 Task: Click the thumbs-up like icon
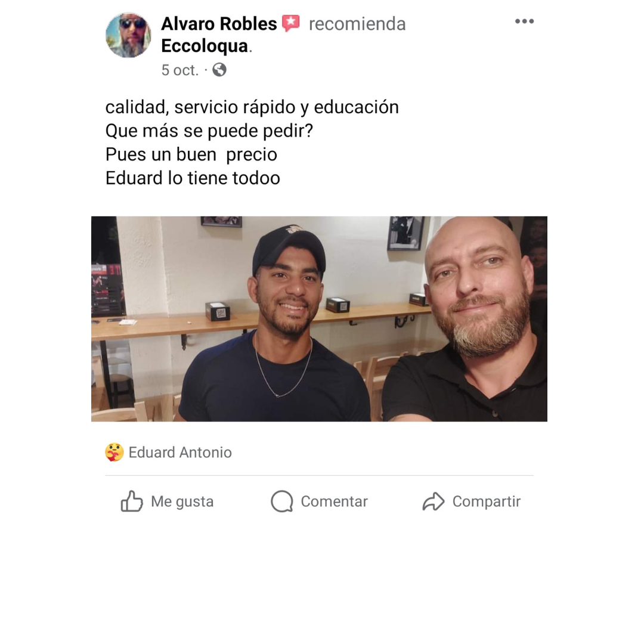coord(132,501)
